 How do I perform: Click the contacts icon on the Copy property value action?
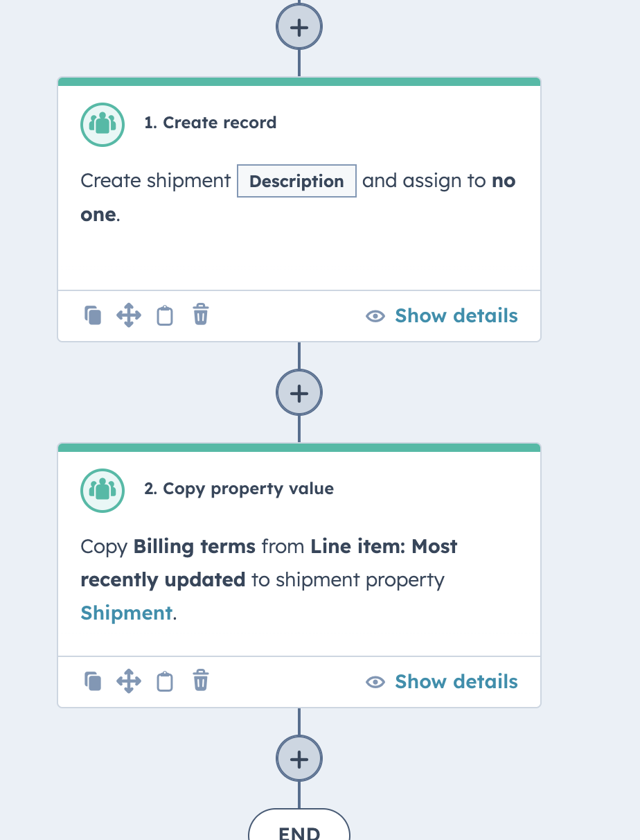click(102, 490)
